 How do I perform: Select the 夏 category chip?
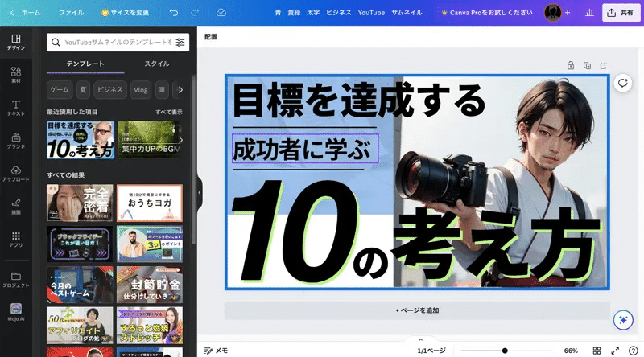click(83, 90)
